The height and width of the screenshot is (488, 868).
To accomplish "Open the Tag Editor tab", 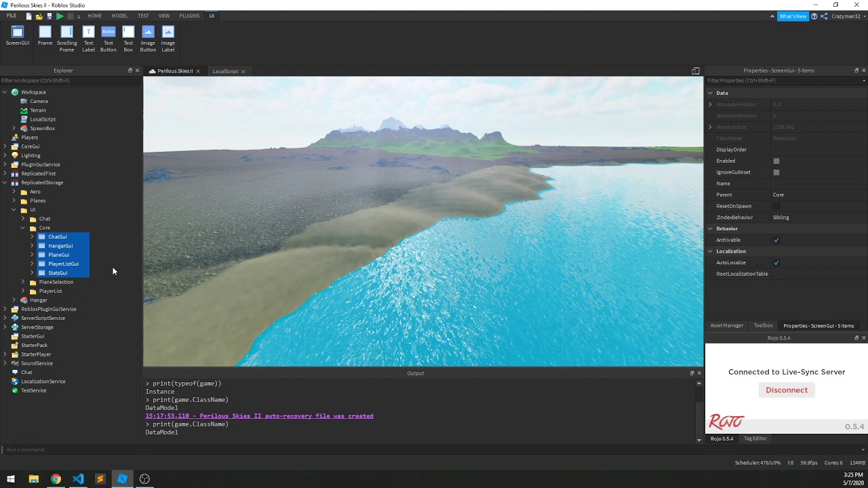I will point(755,439).
